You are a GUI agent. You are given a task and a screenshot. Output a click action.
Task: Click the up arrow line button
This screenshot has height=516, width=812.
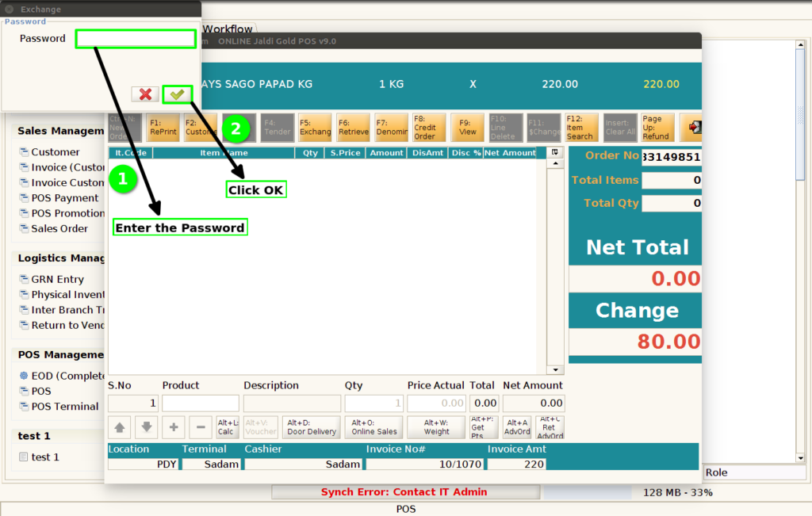[x=120, y=427]
